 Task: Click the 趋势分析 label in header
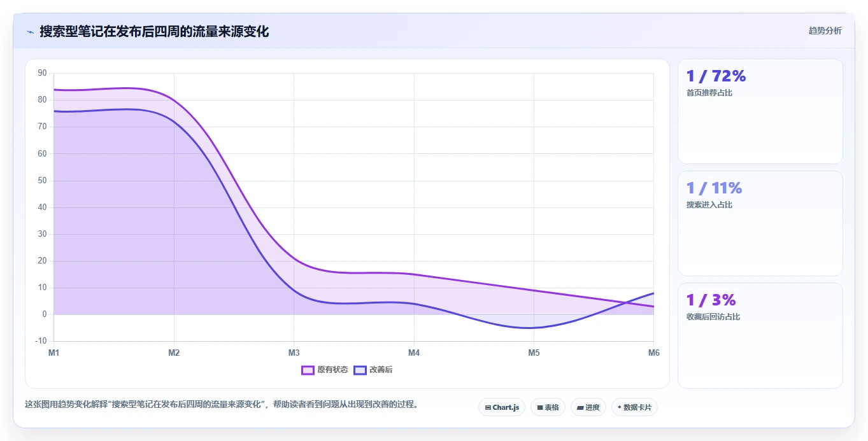825,31
